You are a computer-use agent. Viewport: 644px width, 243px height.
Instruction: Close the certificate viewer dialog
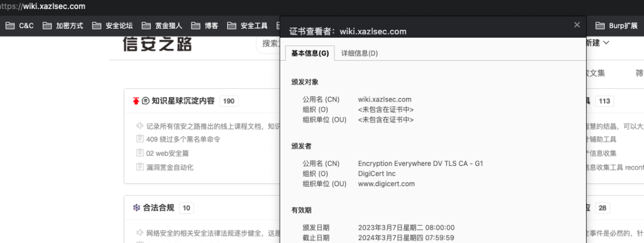click(x=577, y=25)
